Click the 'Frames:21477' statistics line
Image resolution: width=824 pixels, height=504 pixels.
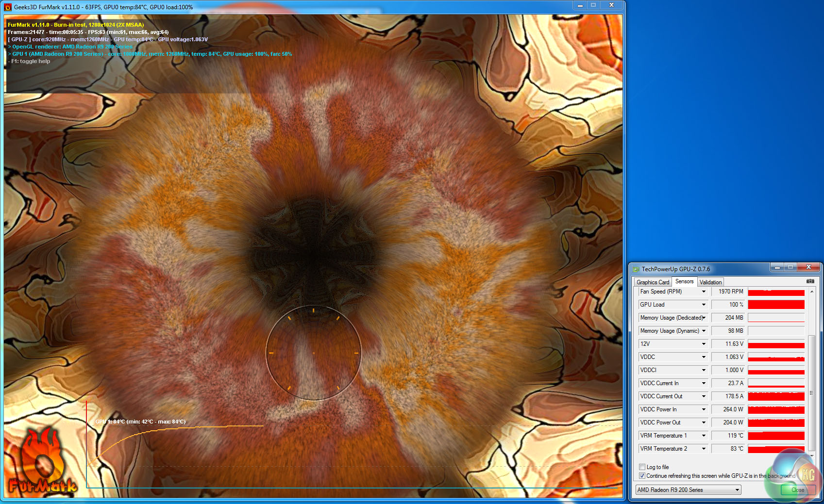coord(88,32)
